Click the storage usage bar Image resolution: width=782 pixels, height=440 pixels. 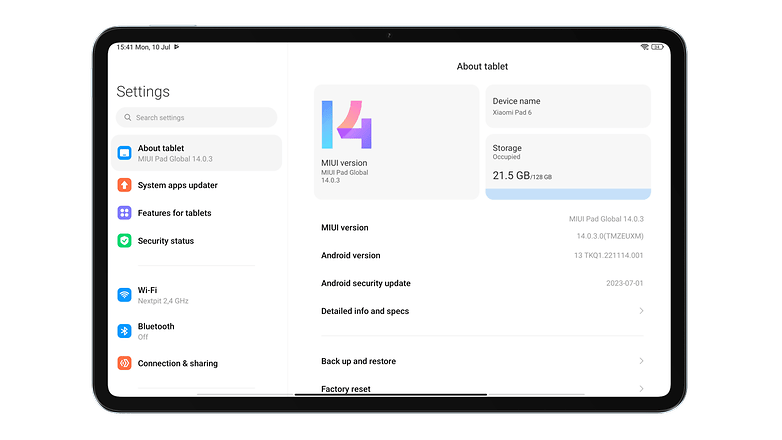click(568, 194)
